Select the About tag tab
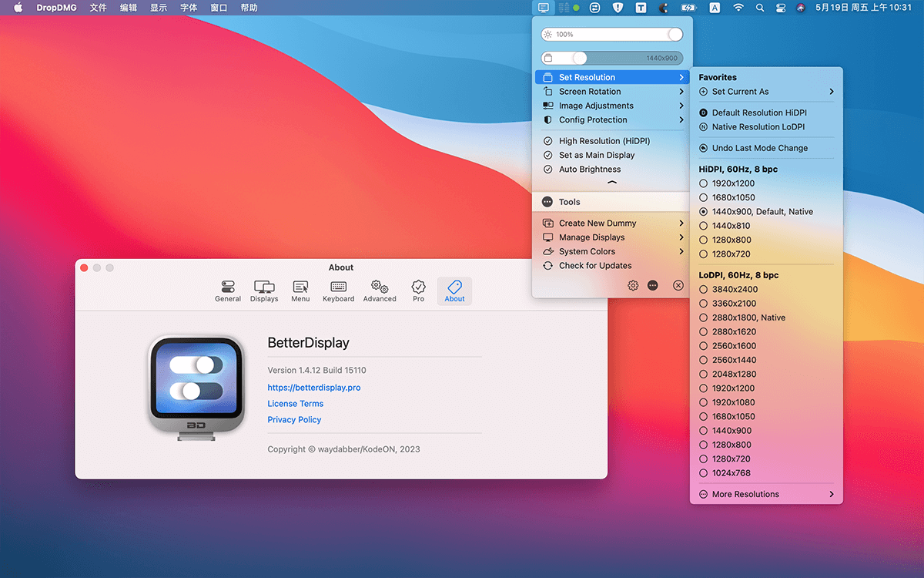This screenshot has width=924, height=578. (454, 291)
